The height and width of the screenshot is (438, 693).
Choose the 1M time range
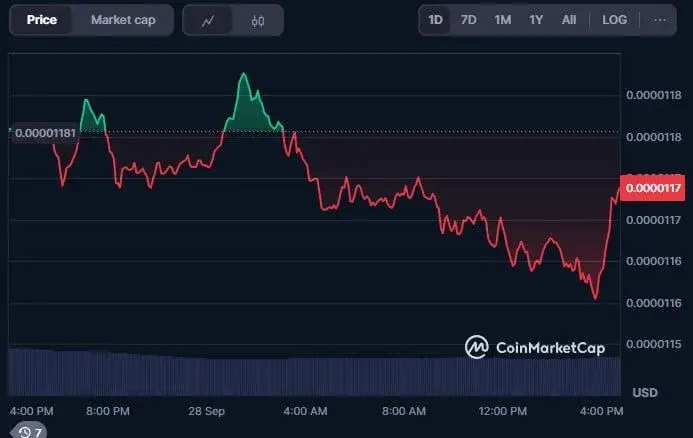click(503, 20)
